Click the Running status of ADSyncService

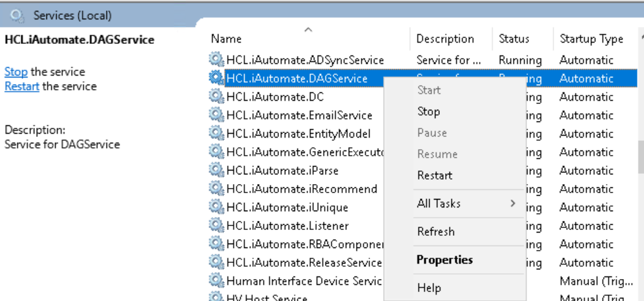[520, 60]
